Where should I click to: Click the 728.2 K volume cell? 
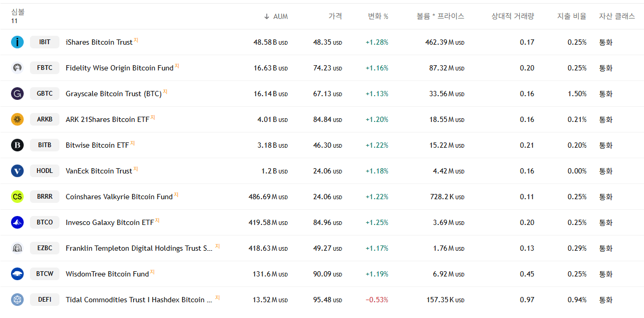click(x=447, y=197)
